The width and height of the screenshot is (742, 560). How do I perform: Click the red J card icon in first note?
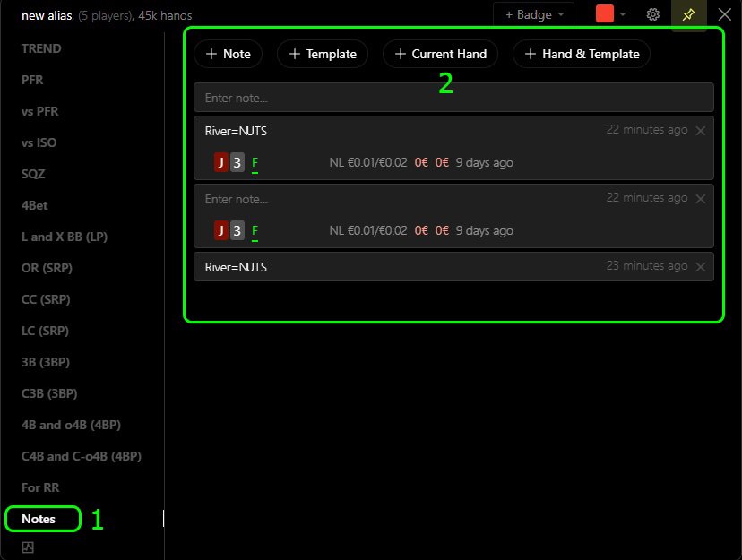pos(220,162)
